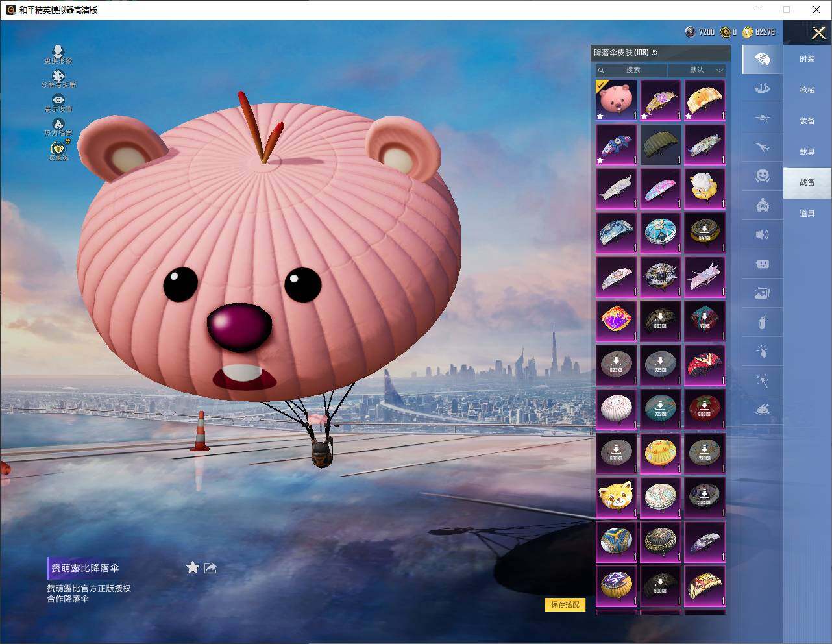The image size is (832, 644).
Task: Select the magic wand effects category icon
Action: [762, 380]
